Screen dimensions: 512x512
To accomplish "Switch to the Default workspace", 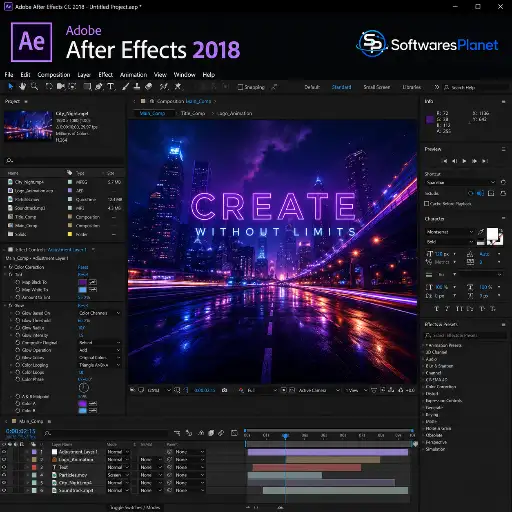I will (312, 87).
